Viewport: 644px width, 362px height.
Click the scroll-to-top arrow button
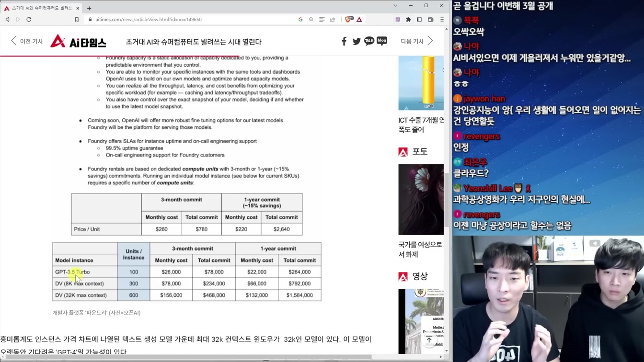click(x=429, y=339)
